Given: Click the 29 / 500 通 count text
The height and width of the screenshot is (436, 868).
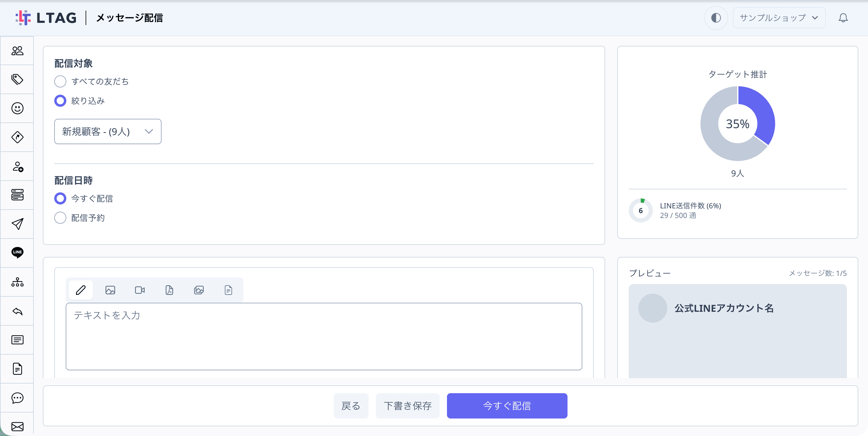Looking at the screenshot, I should [678, 216].
